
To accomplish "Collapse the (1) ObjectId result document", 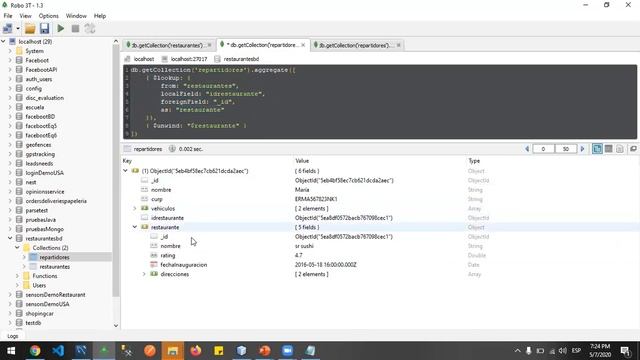I will click(x=125, y=171).
